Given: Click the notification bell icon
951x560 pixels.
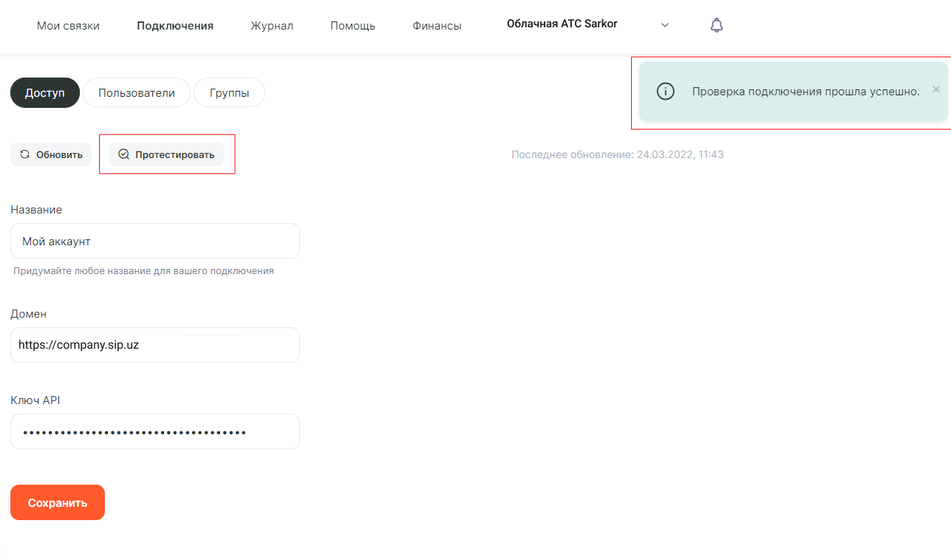Looking at the screenshot, I should pos(716,26).
